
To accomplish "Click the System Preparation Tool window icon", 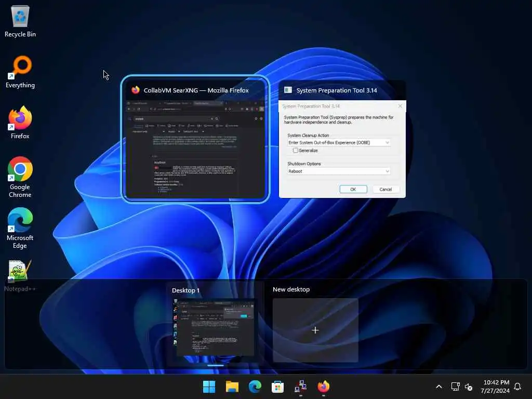I will pyautogui.click(x=288, y=90).
